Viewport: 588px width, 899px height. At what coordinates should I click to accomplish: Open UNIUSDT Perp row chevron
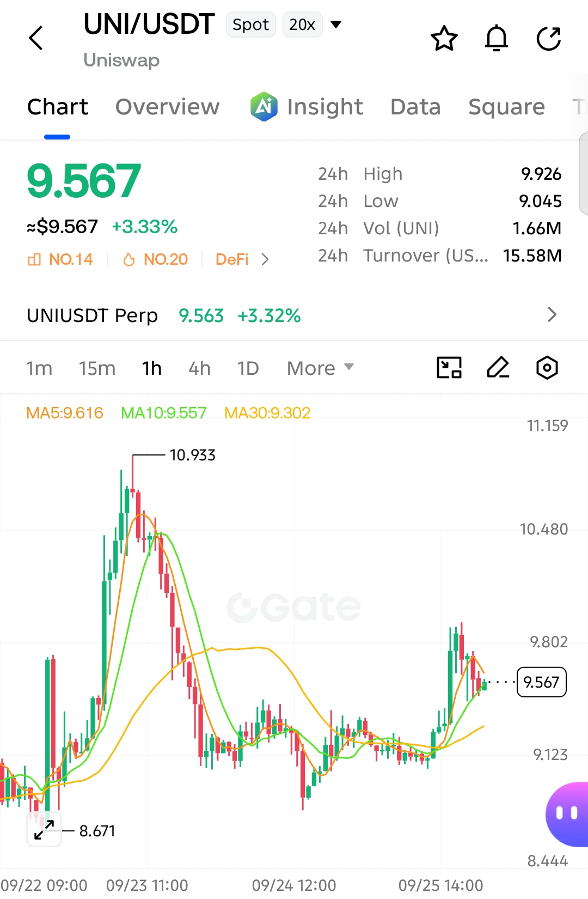tap(552, 314)
